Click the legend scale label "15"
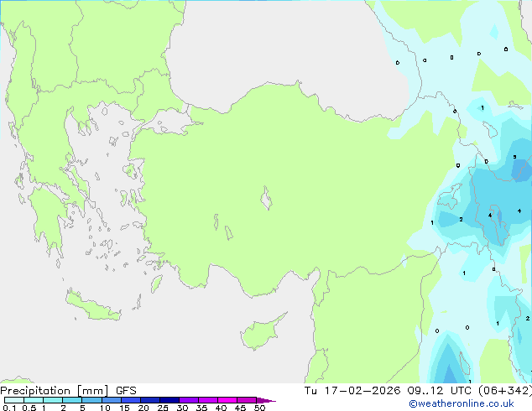 124,408
